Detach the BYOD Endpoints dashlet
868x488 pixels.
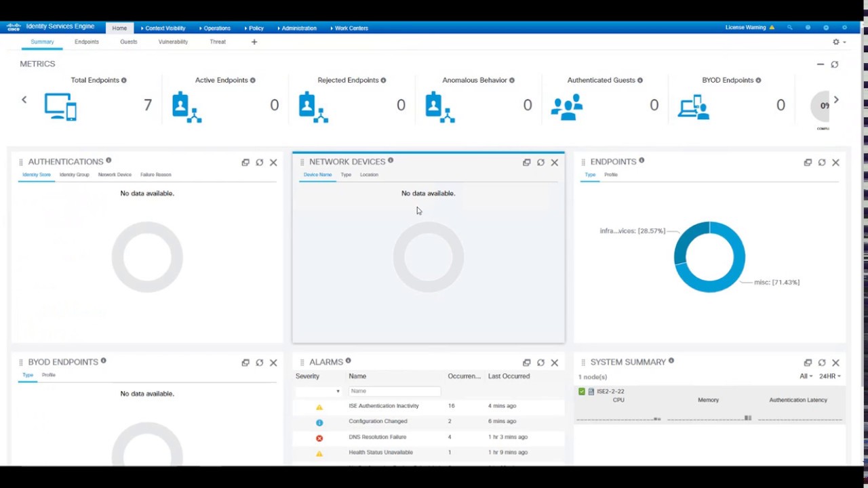tap(245, 363)
